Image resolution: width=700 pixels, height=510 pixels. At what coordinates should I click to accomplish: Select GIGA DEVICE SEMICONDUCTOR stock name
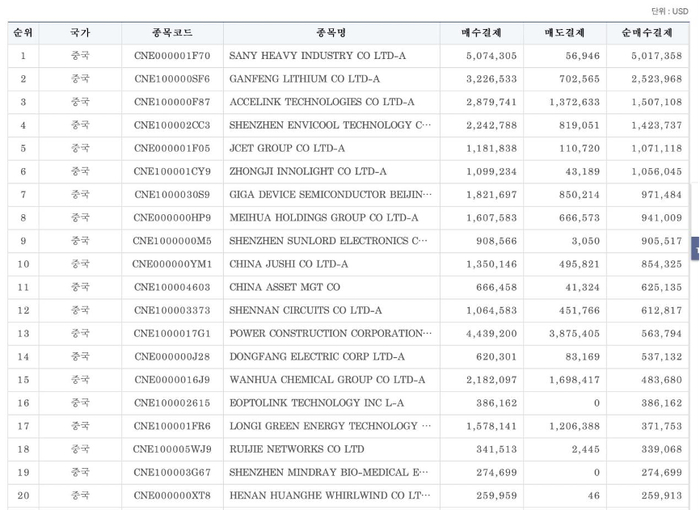tap(330, 195)
